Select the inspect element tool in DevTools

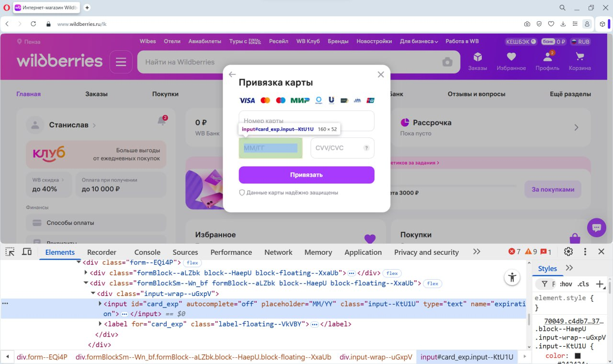(10, 251)
